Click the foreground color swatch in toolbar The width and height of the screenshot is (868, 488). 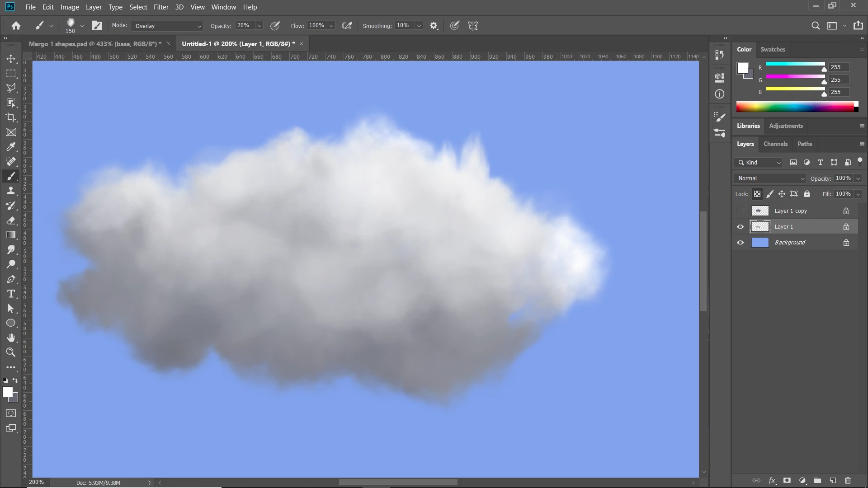pyautogui.click(x=7, y=392)
